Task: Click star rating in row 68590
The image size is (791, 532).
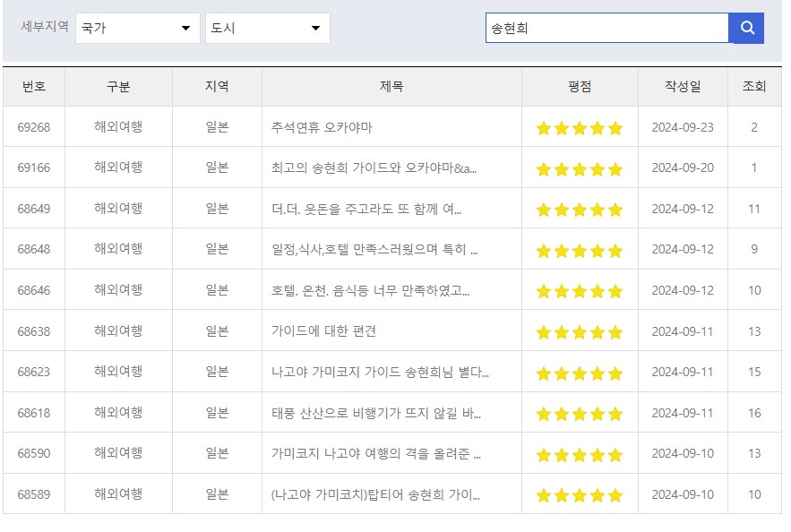Action: coord(580,455)
